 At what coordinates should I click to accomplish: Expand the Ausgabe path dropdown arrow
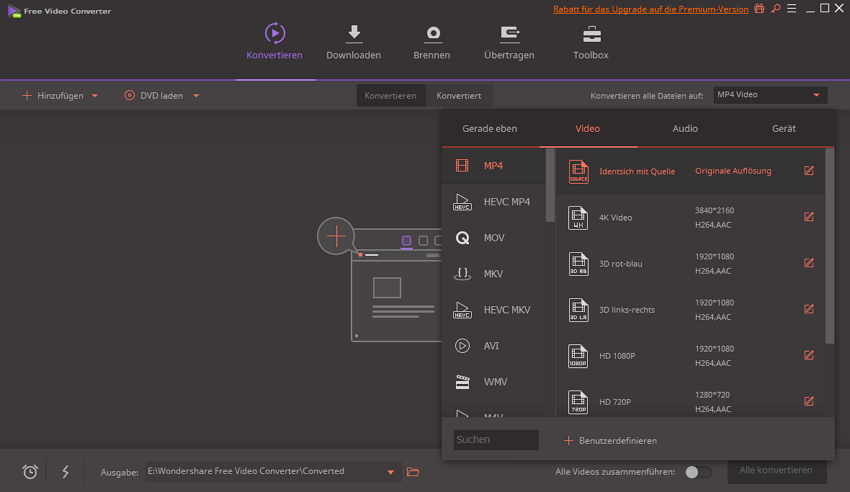point(390,472)
